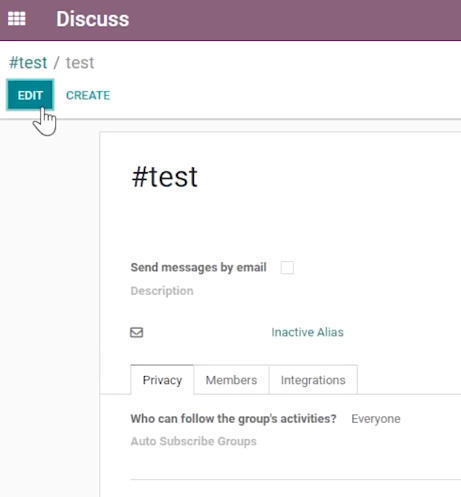Click the current 'test' breadcrumb text
This screenshot has height=497, width=461.
click(80, 63)
